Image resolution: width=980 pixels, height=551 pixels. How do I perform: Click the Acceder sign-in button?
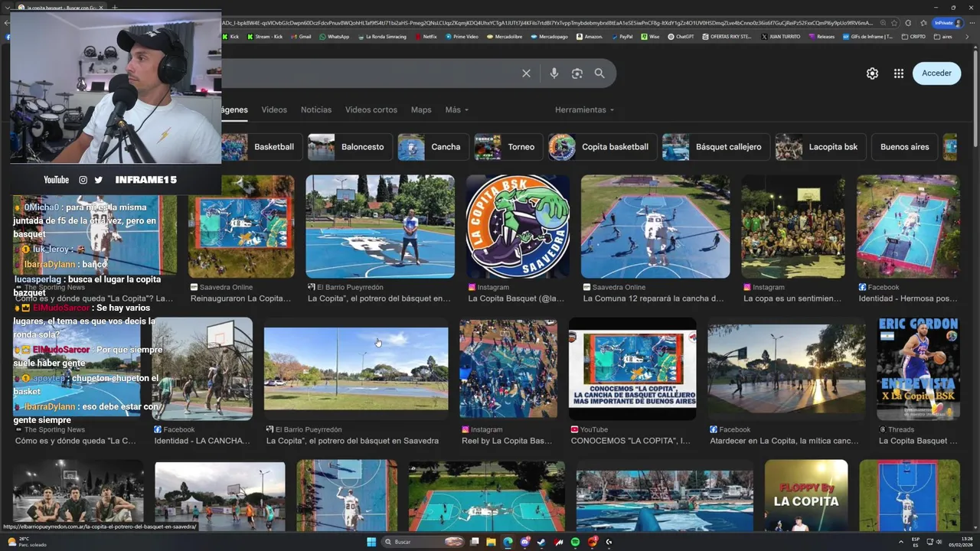[936, 73]
